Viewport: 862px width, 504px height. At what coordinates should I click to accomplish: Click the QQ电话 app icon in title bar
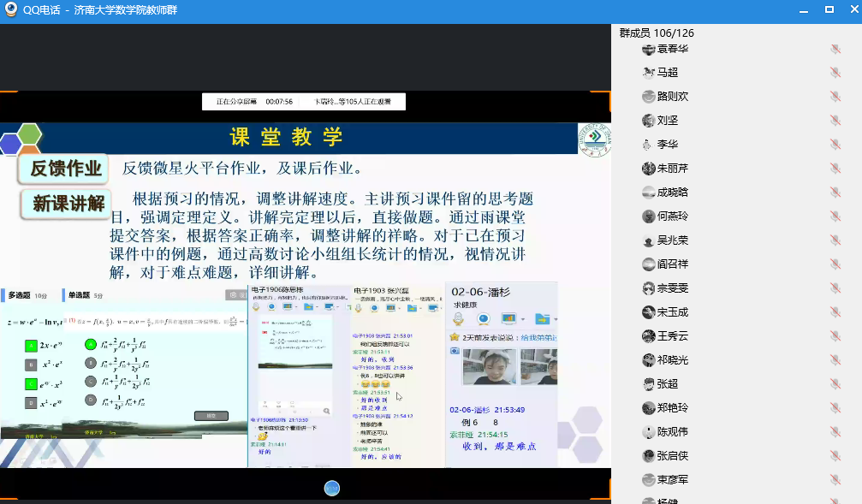11,9
